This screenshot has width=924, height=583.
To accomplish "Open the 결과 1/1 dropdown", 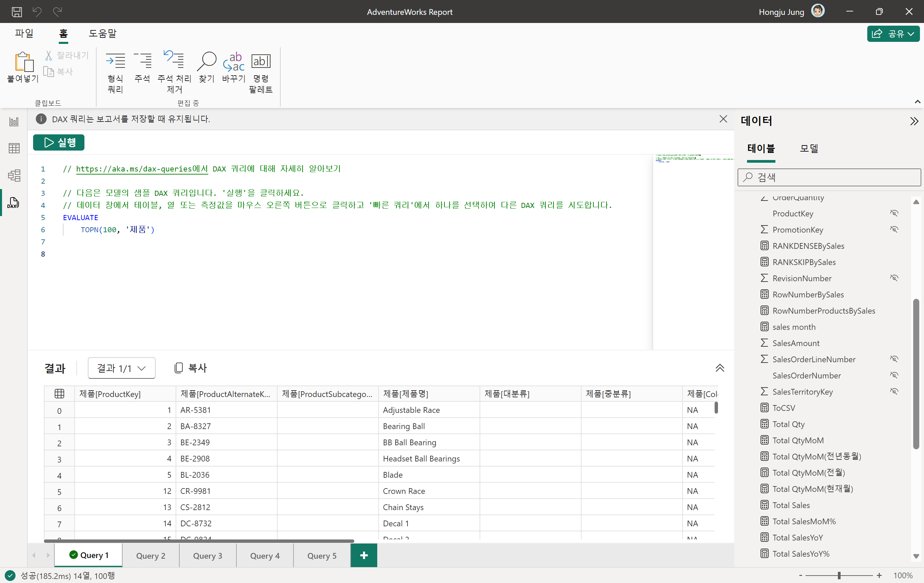I will (x=121, y=368).
